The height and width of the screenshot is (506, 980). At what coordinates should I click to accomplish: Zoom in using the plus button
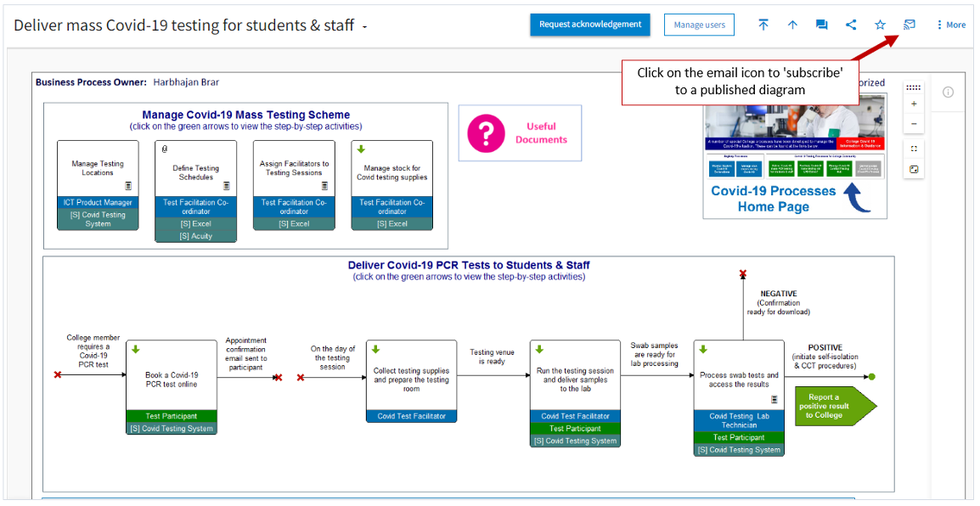click(914, 104)
